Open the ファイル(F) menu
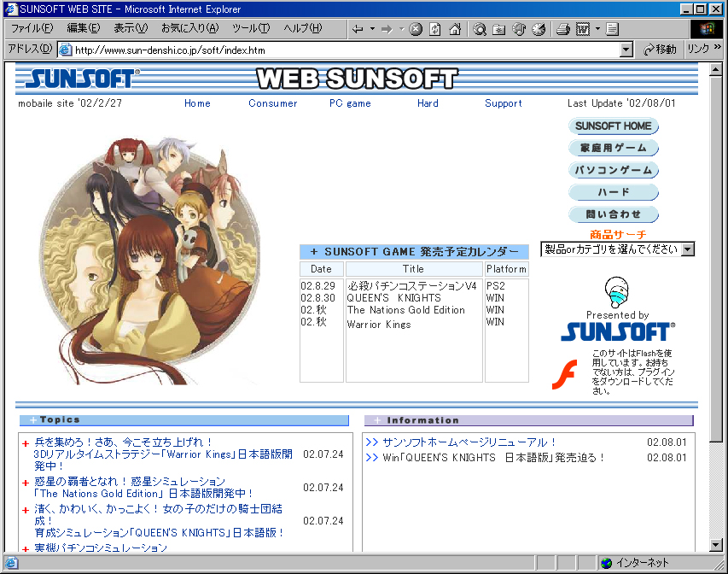Image resolution: width=728 pixels, height=574 pixels. tap(31, 28)
